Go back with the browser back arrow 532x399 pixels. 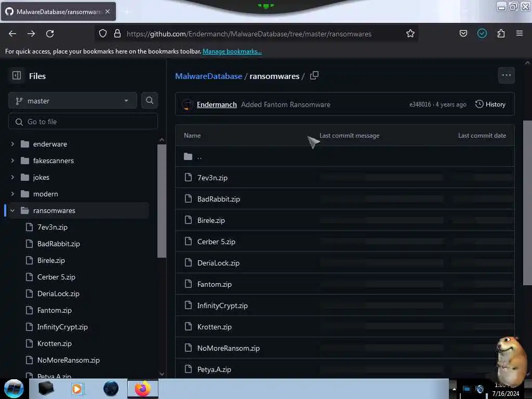[x=12, y=34]
